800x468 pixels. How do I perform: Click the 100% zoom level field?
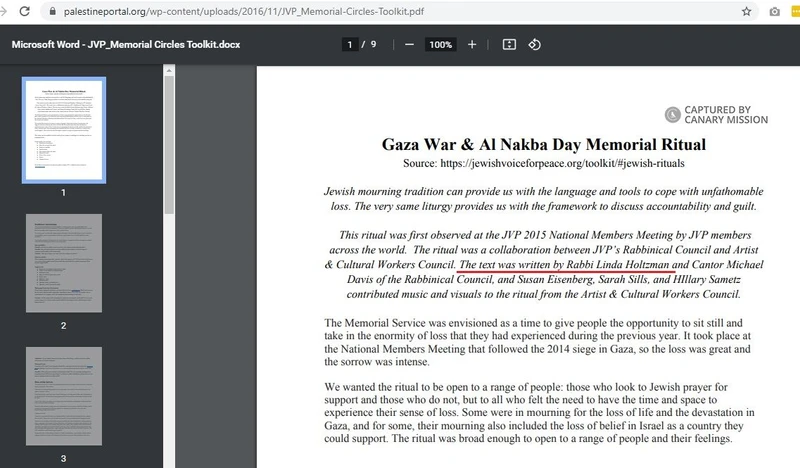440,44
